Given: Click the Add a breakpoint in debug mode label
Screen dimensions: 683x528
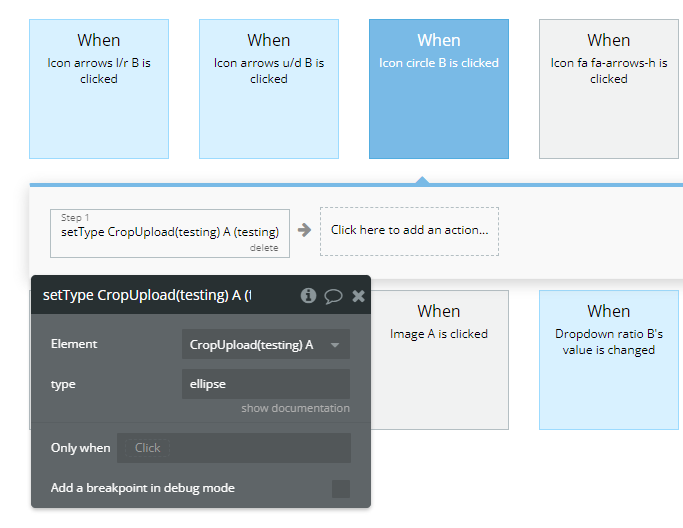Looking at the screenshot, I should coord(143,488).
